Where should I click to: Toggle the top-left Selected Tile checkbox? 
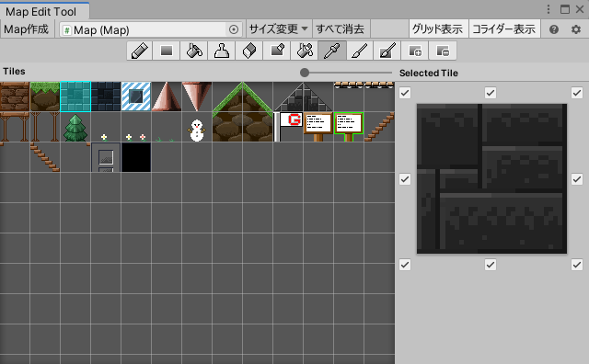coord(405,93)
